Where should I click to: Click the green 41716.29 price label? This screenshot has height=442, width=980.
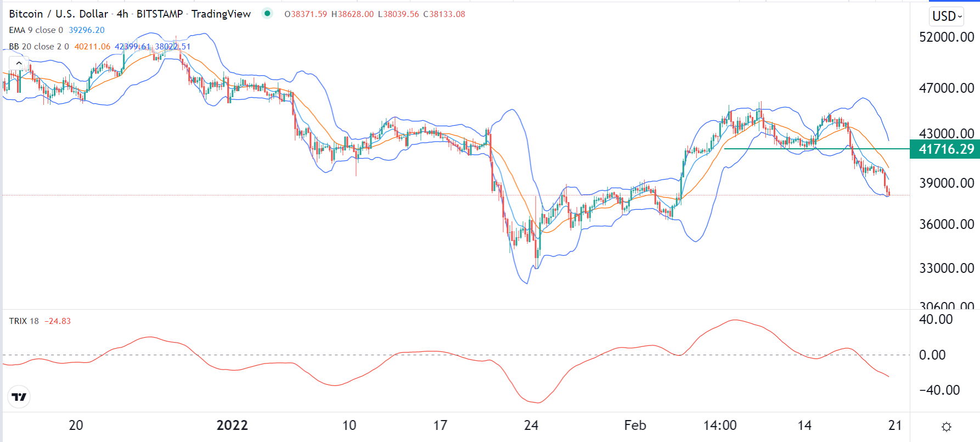point(946,149)
